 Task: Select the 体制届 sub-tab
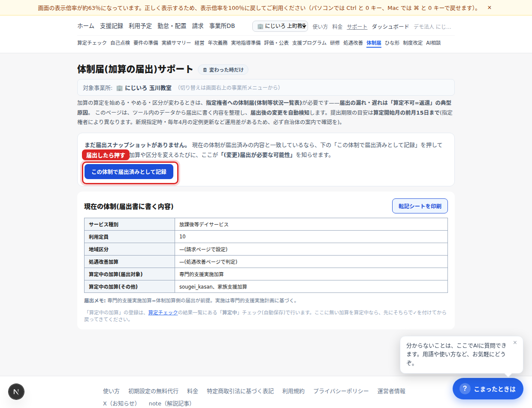pyautogui.click(x=374, y=43)
